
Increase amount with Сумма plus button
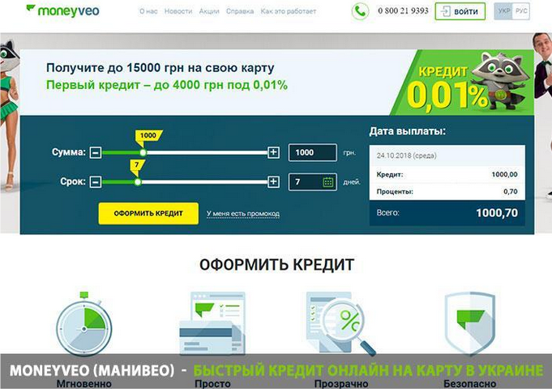pos(273,152)
